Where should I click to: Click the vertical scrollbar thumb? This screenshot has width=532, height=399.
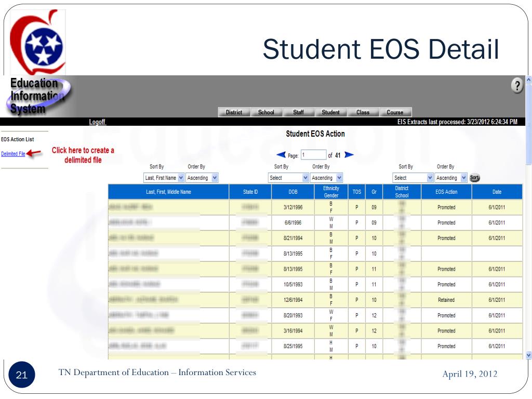pos(528,124)
